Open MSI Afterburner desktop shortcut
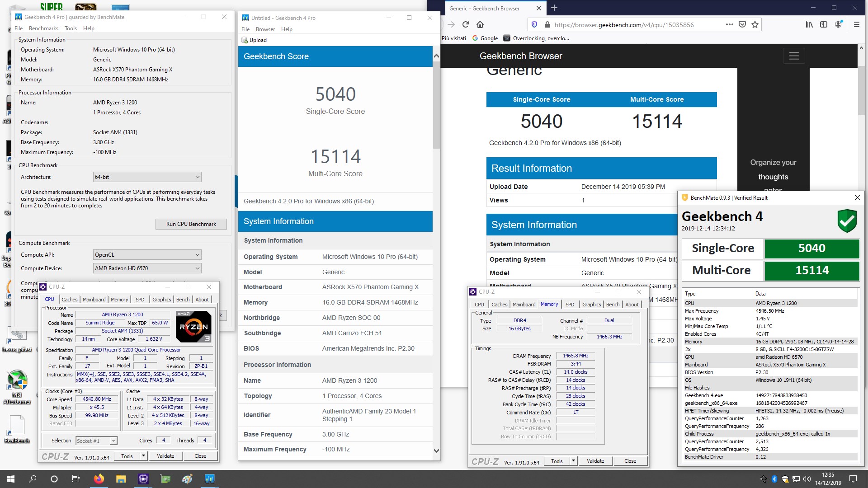 pos(17,386)
